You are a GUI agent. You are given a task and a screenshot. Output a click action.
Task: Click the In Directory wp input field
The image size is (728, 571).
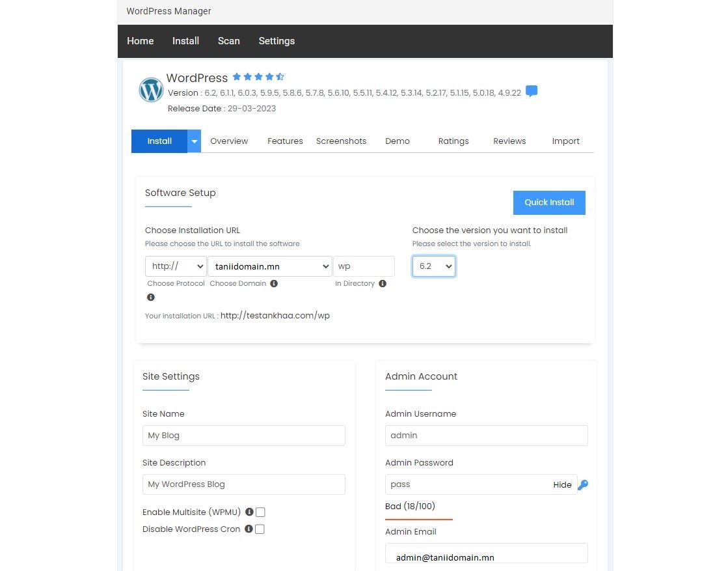(x=364, y=266)
